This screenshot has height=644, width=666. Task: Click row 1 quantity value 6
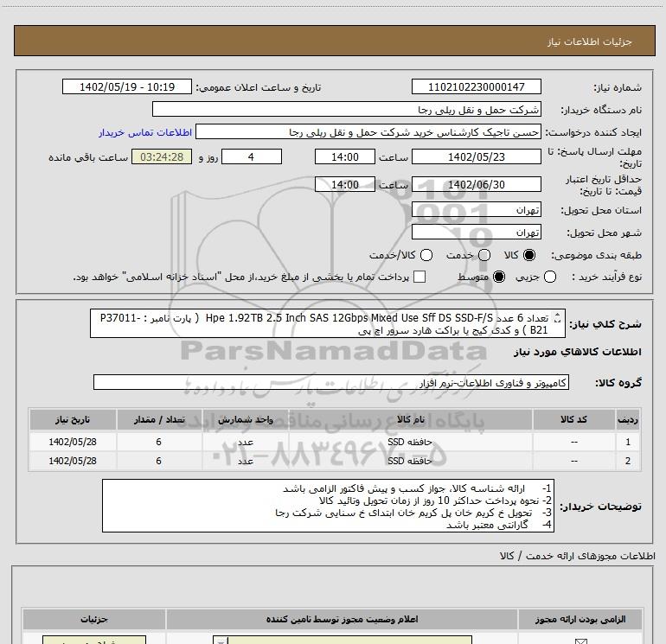(x=158, y=442)
